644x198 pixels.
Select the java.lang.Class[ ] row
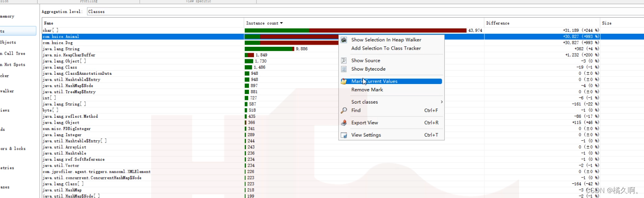(343, 184)
